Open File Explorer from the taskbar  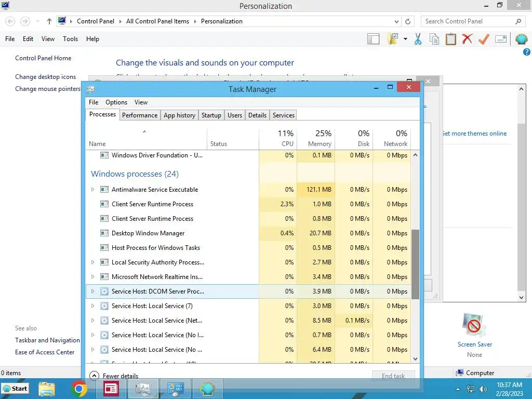point(46,389)
